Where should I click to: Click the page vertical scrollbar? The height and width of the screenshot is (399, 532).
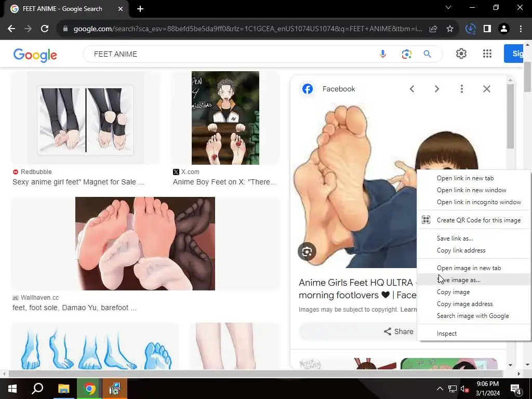(528, 77)
